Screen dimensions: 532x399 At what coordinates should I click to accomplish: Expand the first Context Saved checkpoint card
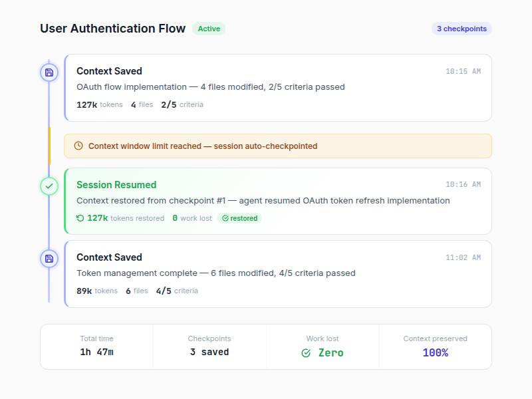pos(277,87)
